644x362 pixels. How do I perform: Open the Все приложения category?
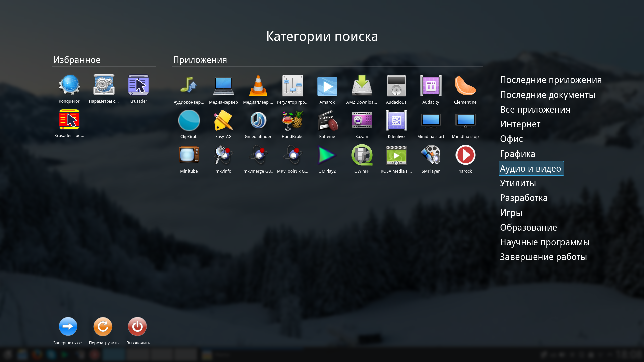pyautogui.click(x=535, y=110)
